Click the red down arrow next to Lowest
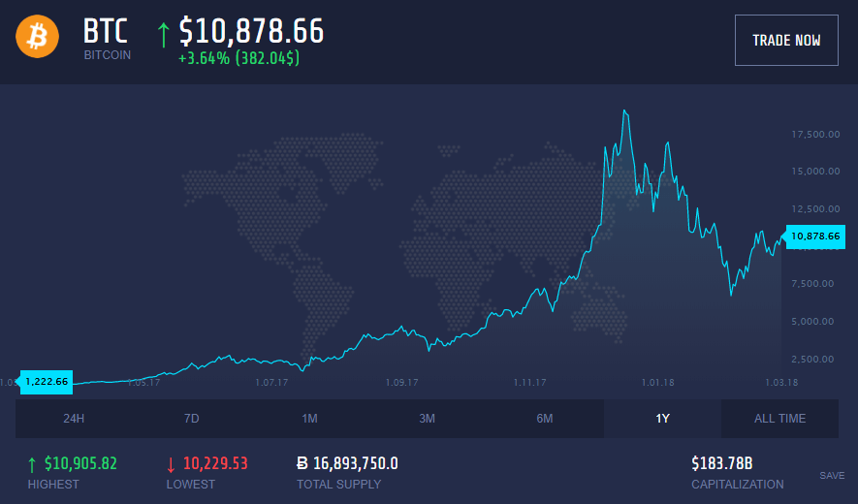 click(x=171, y=464)
